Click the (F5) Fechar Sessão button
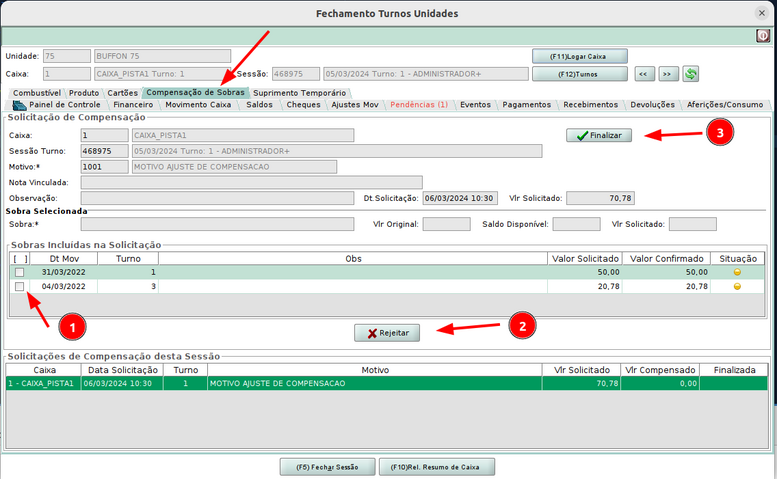 [x=326, y=466]
